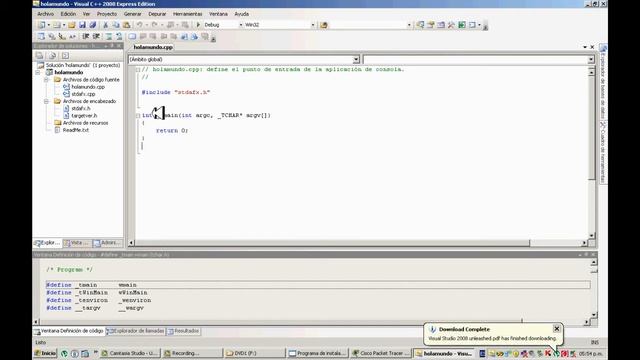Switch to the holamundo.cpp editor tab

(x=153, y=47)
